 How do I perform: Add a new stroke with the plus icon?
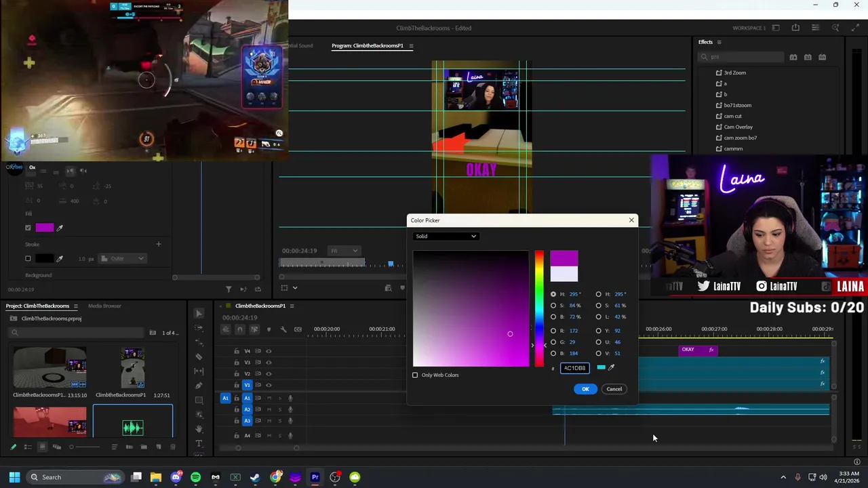[158, 244]
